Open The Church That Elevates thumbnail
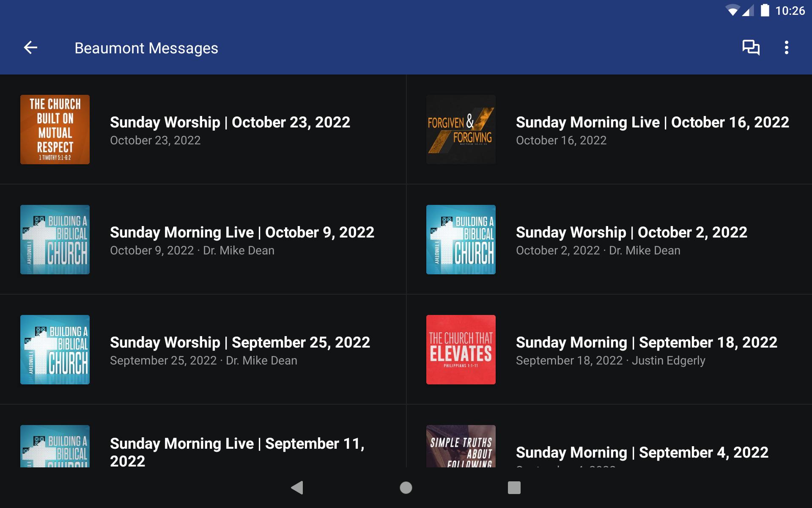Screen dimensions: 812x508 point(461,350)
